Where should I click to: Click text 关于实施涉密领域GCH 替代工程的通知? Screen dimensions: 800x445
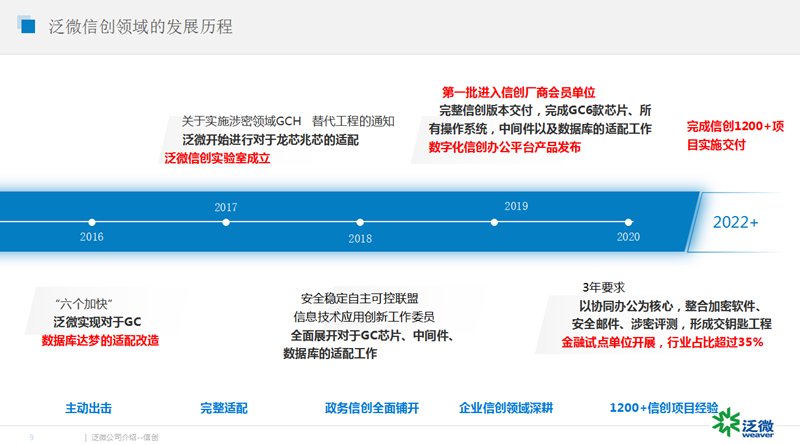click(288, 121)
